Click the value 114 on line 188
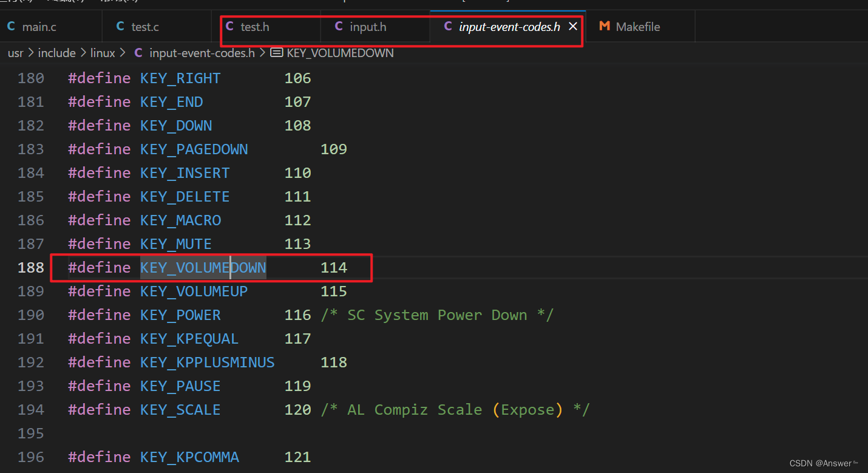 tap(334, 268)
